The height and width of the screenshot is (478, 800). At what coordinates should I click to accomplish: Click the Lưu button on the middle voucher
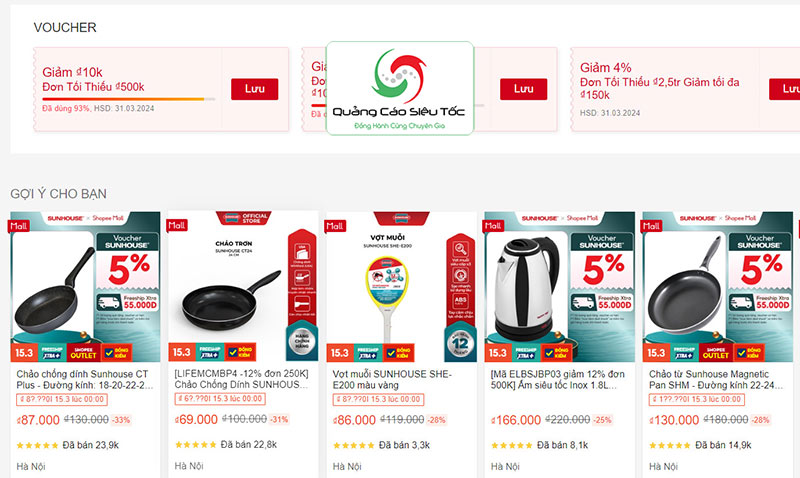pos(523,89)
